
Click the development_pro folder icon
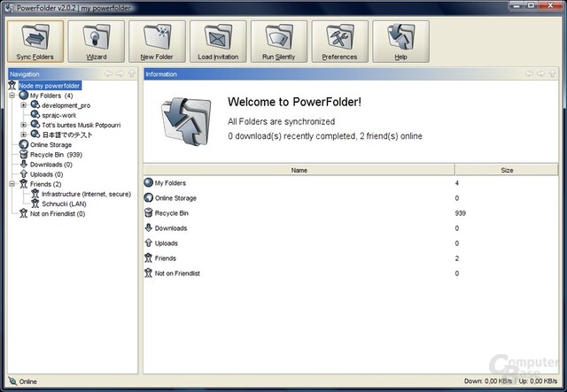(35, 105)
